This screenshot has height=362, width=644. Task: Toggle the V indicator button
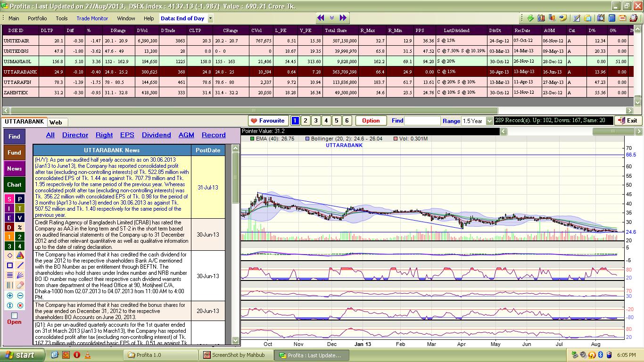tap(20, 218)
